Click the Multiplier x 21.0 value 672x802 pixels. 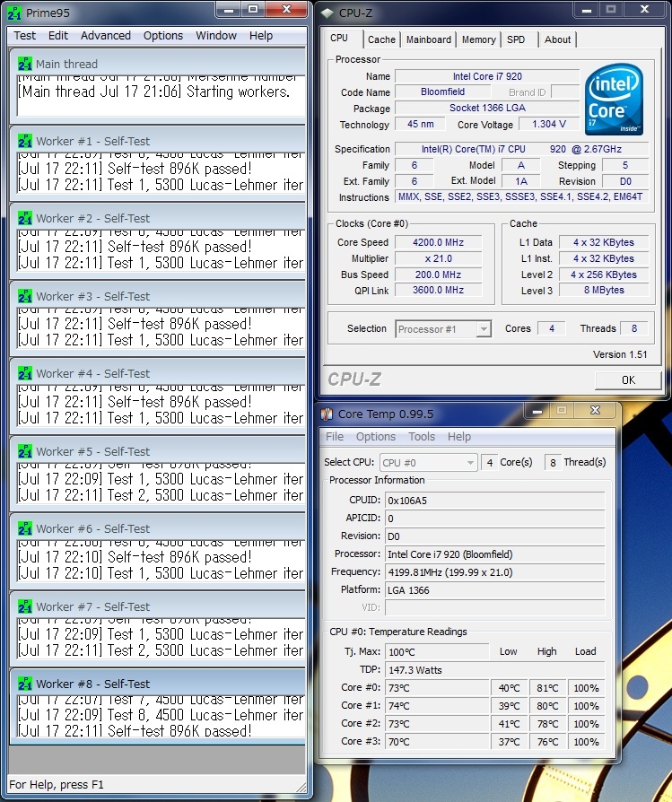point(439,258)
